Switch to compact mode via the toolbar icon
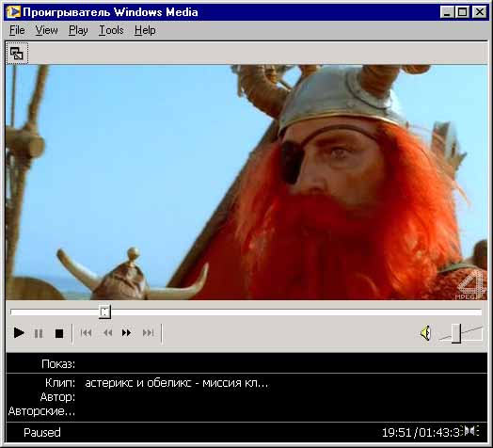Image resolution: width=493 pixels, height=448 pixels. tap(17, 53)
